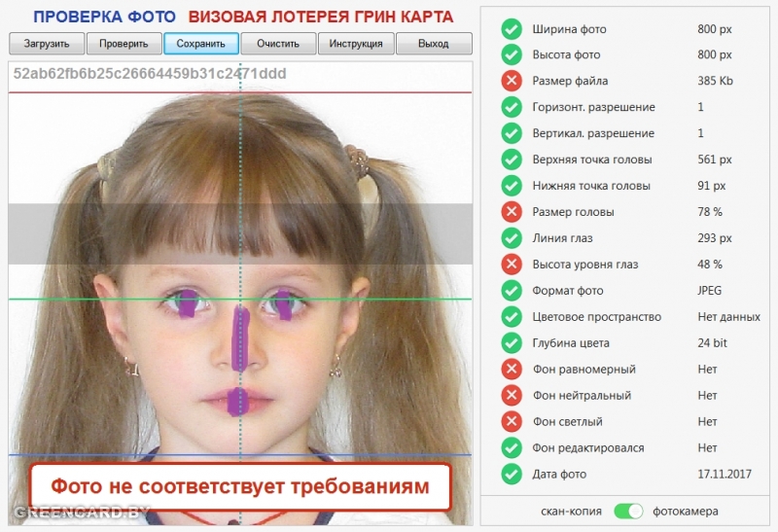778x532 pixels.
Task: Click the Нет данных color space value
Action: (728, 317)
